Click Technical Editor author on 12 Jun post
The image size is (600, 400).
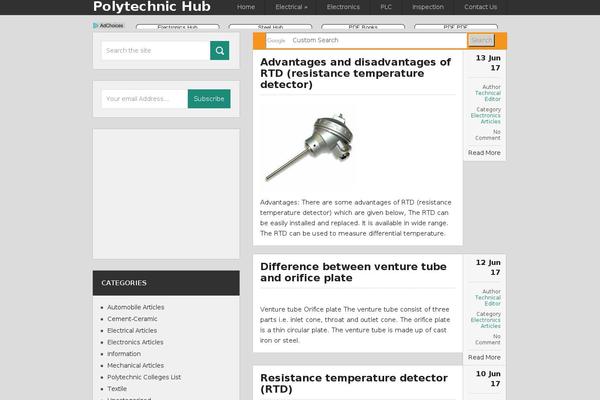488,300
